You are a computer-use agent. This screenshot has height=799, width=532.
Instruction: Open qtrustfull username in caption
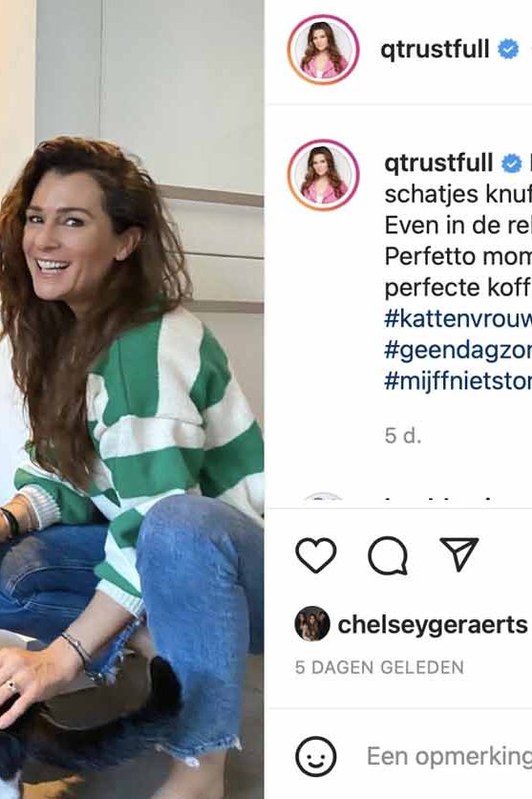click(438, 163)
